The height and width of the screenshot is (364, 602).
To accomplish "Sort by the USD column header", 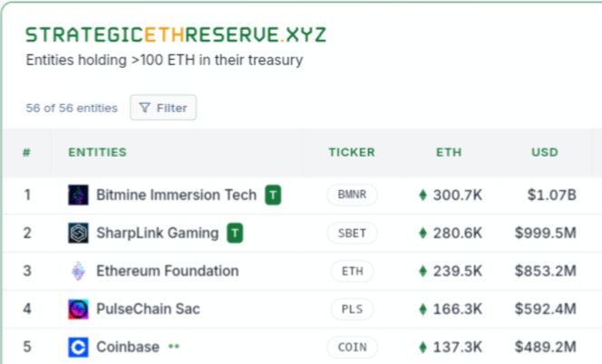I will pos(544,152).
